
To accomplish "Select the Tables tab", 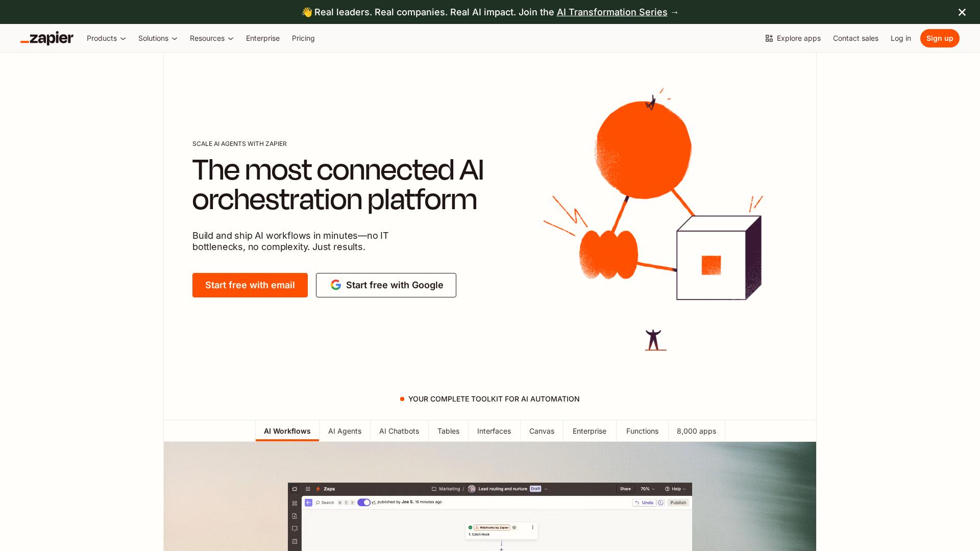I will pyautogui.click(x=448, y=431).
